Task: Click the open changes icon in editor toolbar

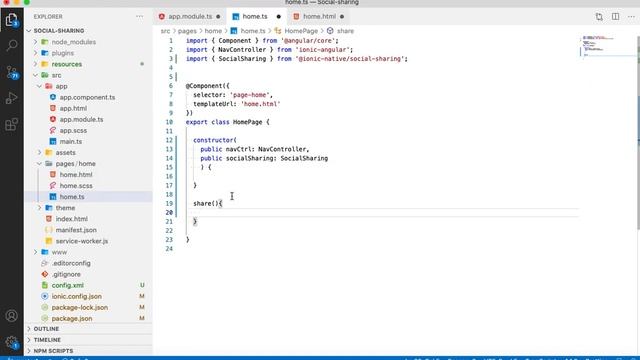Action: 599,17
